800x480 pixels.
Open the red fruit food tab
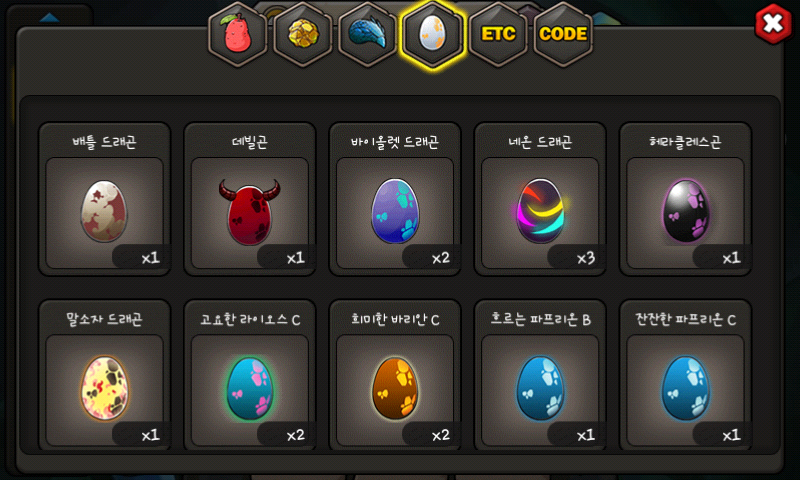click(x=237, y=34)
